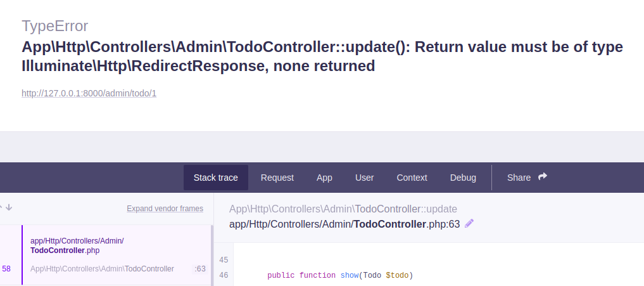644x286 pixels.
Task: Click frame number 58 in the stack list
Action: pyautogui.click(x=6, y=269)
